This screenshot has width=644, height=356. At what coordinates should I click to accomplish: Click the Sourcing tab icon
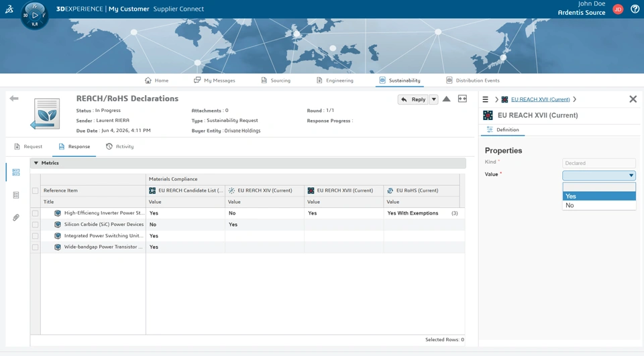[264, 80]
